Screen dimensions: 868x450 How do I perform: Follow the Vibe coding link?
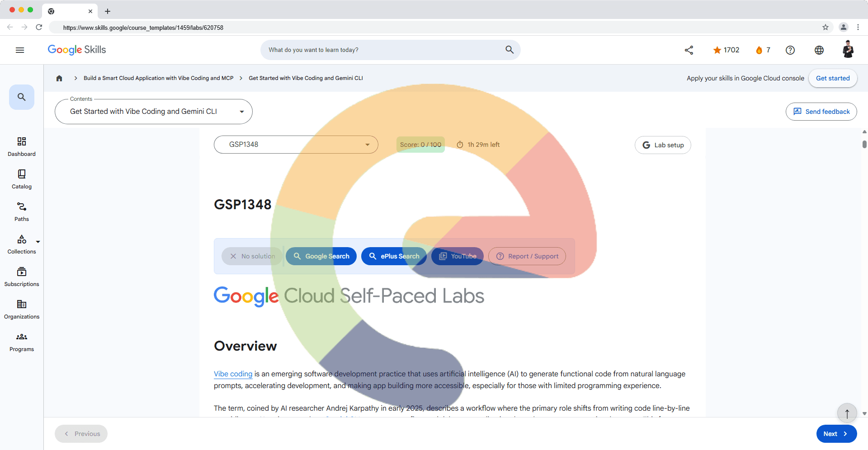pos(233,374)
